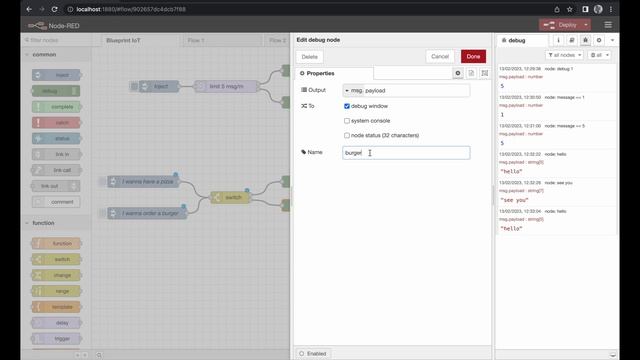640x360 pixels.
Task: Click the filter nodes search box
Action: pos(56,40)
